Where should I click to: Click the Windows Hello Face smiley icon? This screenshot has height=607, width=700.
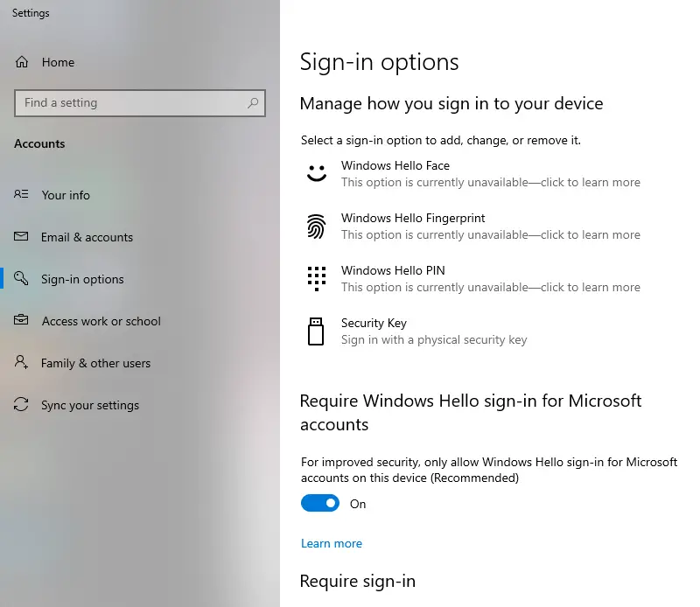317,173
